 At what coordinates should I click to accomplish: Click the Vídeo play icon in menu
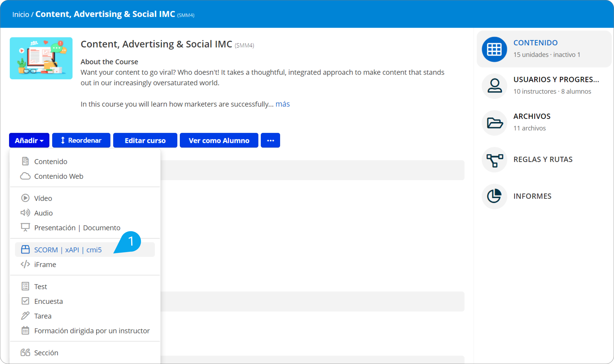click(x=25, y=198)
